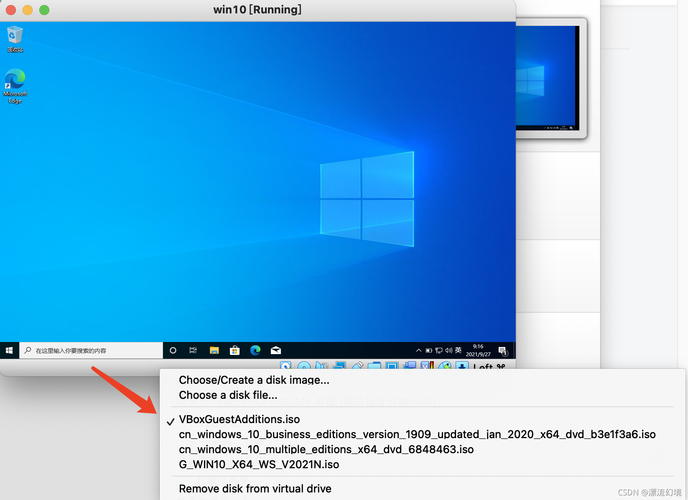Click 'Remove disk from virtual drive'
This screenshot has width=688, height=500.
coord(254,489)
